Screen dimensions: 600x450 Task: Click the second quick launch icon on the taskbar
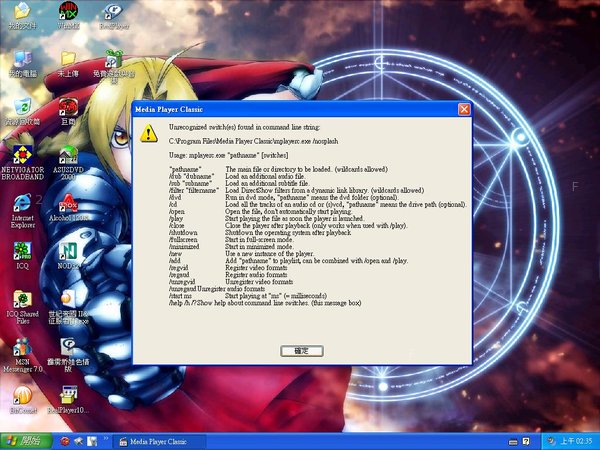[x=79, y=442]
